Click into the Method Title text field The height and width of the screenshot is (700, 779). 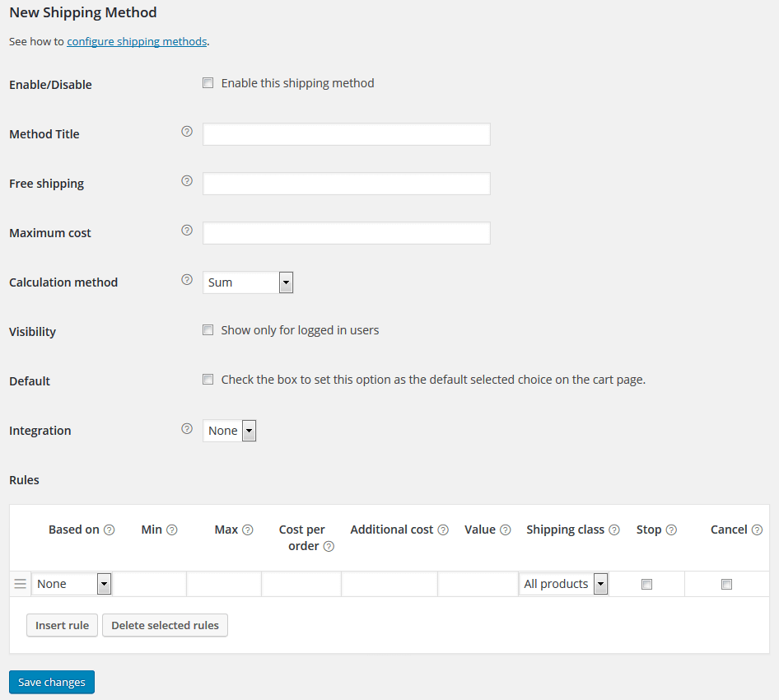(x=346, y=134)
